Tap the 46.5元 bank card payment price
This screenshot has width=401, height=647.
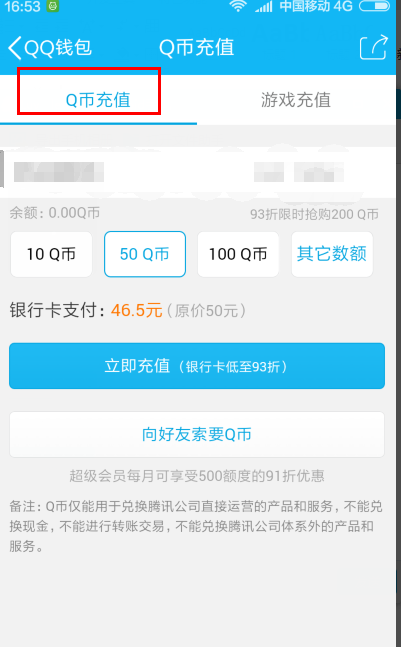coord(137,310)
